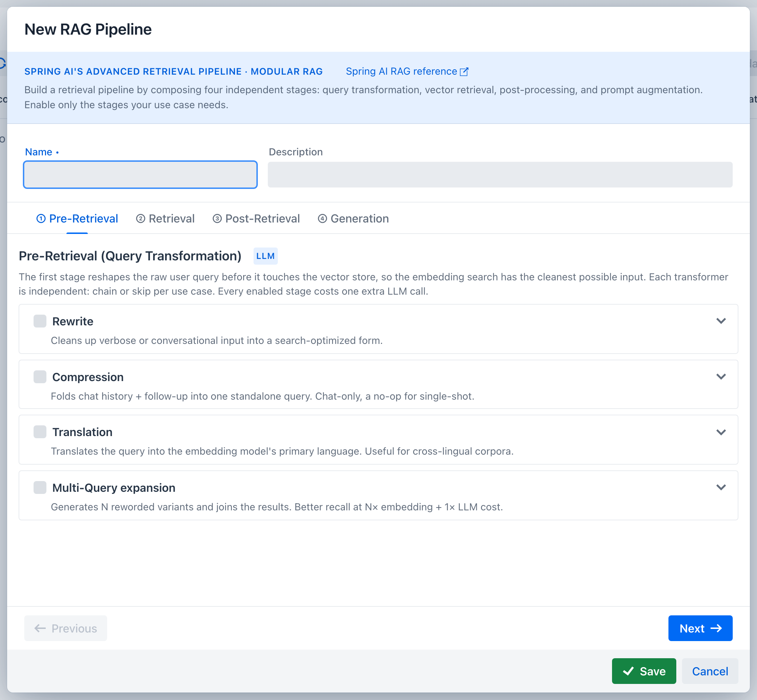Save the new RAG pipeline
The height and width of the screenshot is (700, 757).
(x=644, y=671)
